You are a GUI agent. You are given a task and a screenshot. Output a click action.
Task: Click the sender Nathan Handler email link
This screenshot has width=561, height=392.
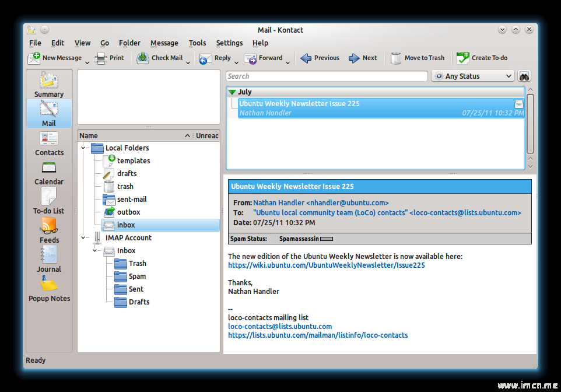[x=321, y=203]
